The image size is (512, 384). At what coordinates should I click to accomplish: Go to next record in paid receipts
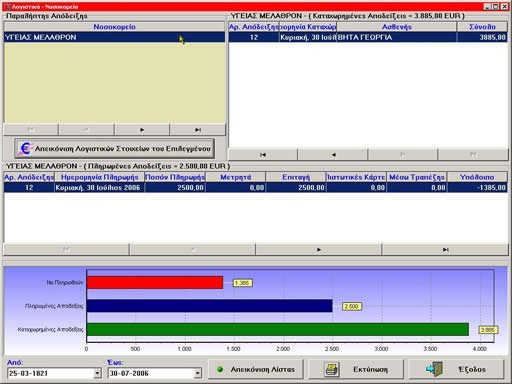pyautogui.click(x=319, y=250)
